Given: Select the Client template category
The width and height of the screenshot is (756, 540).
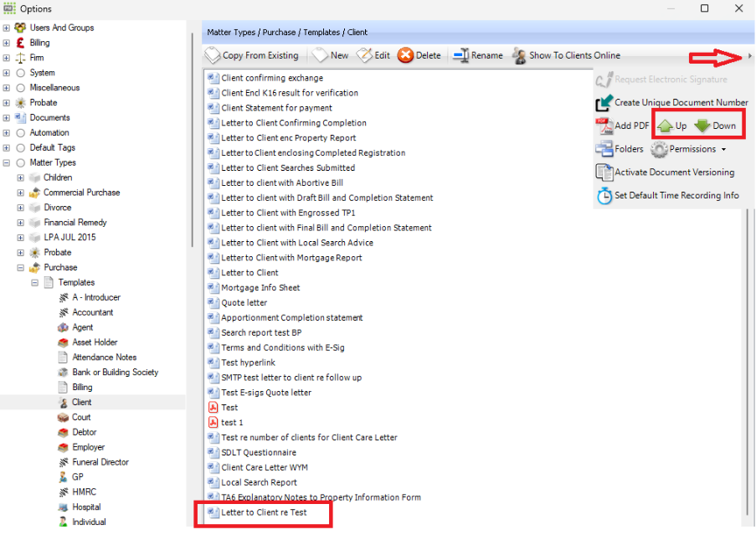Looking at the screenshot, I should point(81,402).
